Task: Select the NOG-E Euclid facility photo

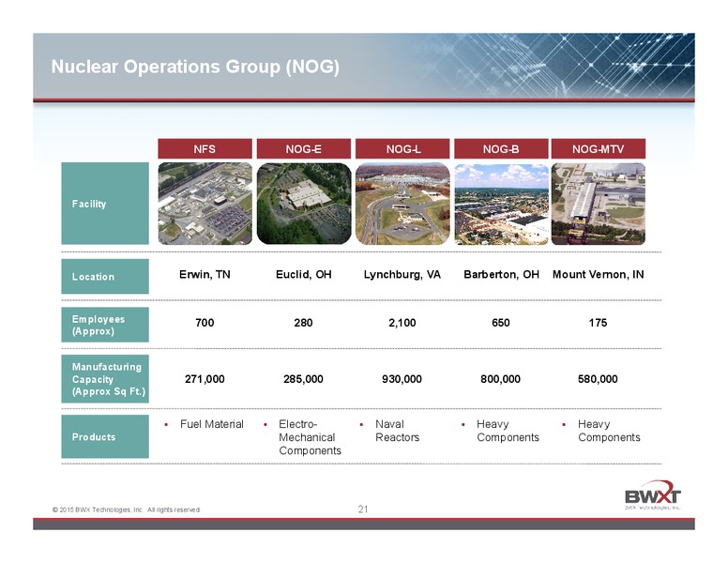Action: [x=304, y=204]
